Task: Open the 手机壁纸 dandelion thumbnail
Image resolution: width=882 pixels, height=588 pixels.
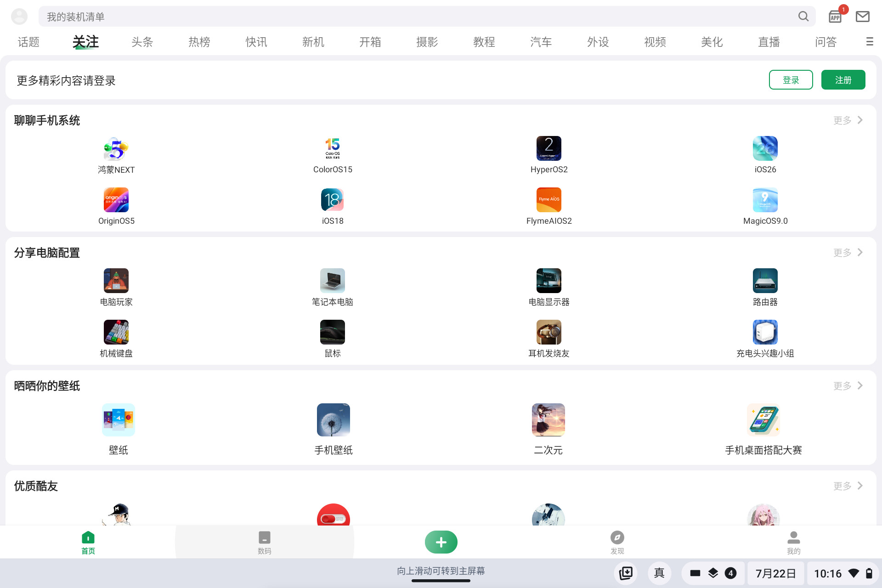Action: tap(334, 420)
